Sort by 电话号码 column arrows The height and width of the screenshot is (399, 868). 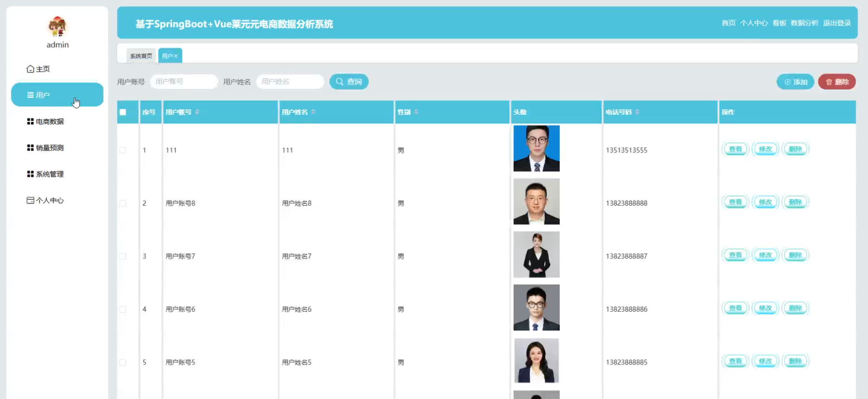click(637, 112)
